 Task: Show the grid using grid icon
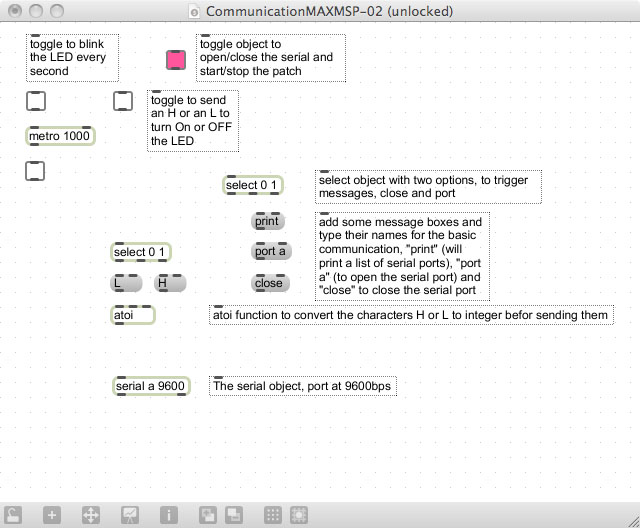pos(272,515)
